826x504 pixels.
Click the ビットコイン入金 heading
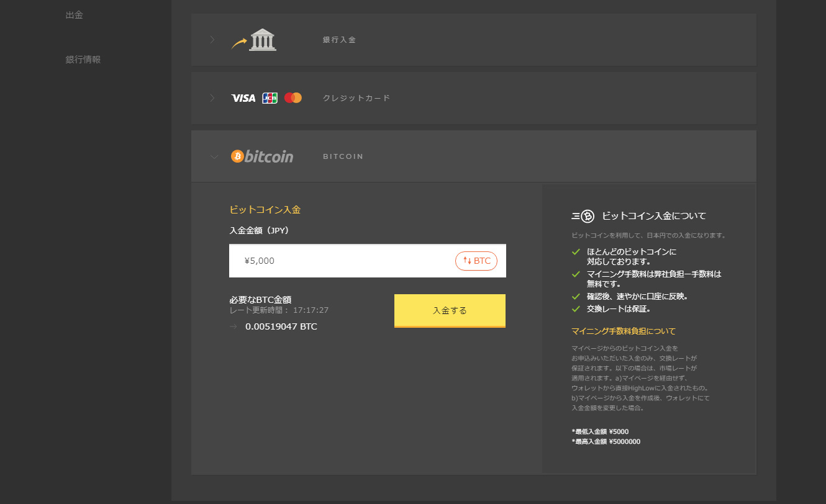(265, 210)
